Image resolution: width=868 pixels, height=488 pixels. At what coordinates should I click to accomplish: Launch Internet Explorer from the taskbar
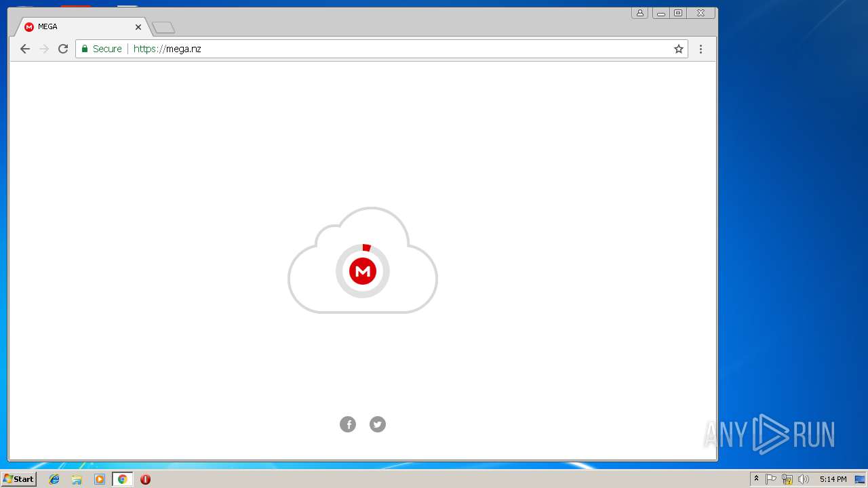click(54, 479)
